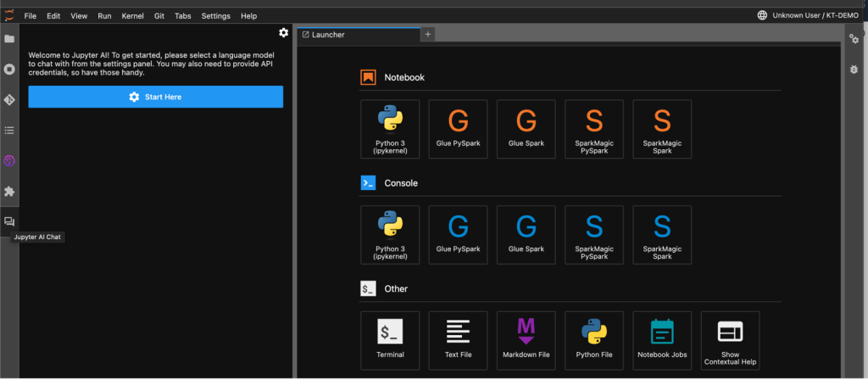868x380 pixels.
Task: Open the Edit menu
Action: (x=53, y=16)
